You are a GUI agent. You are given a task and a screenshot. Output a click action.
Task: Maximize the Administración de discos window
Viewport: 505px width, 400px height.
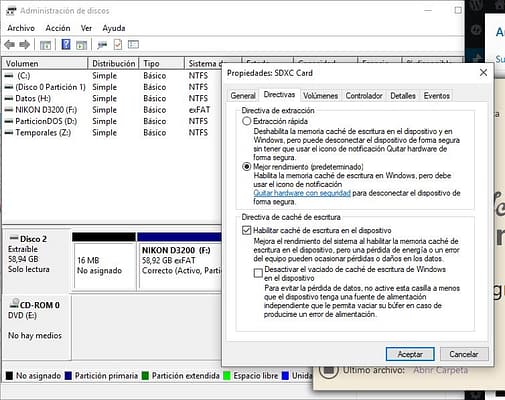[458, 10]
